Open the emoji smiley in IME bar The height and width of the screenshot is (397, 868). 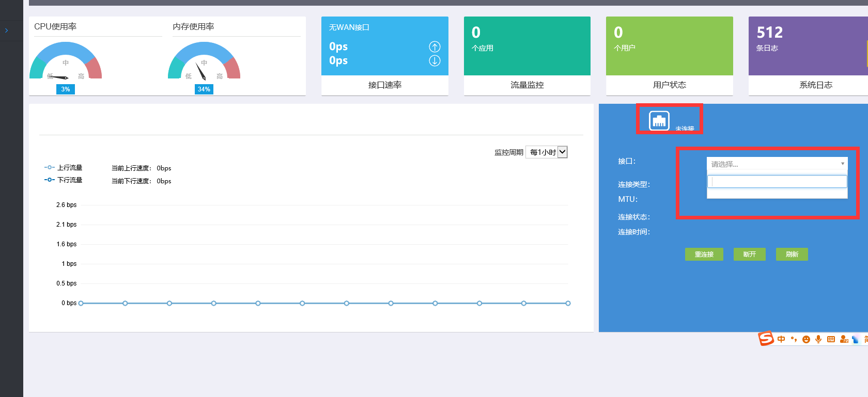tap(806, 339)
